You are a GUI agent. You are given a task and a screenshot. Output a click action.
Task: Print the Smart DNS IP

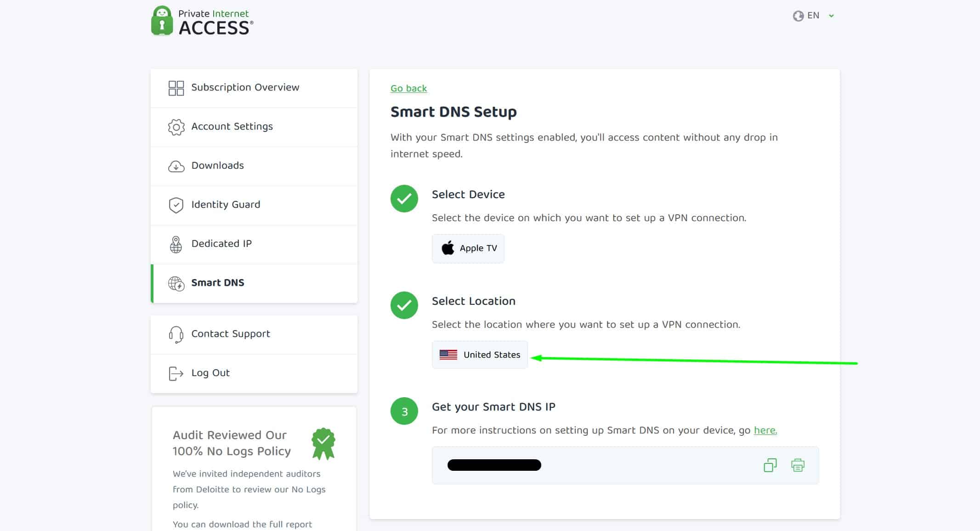point(798,465)
